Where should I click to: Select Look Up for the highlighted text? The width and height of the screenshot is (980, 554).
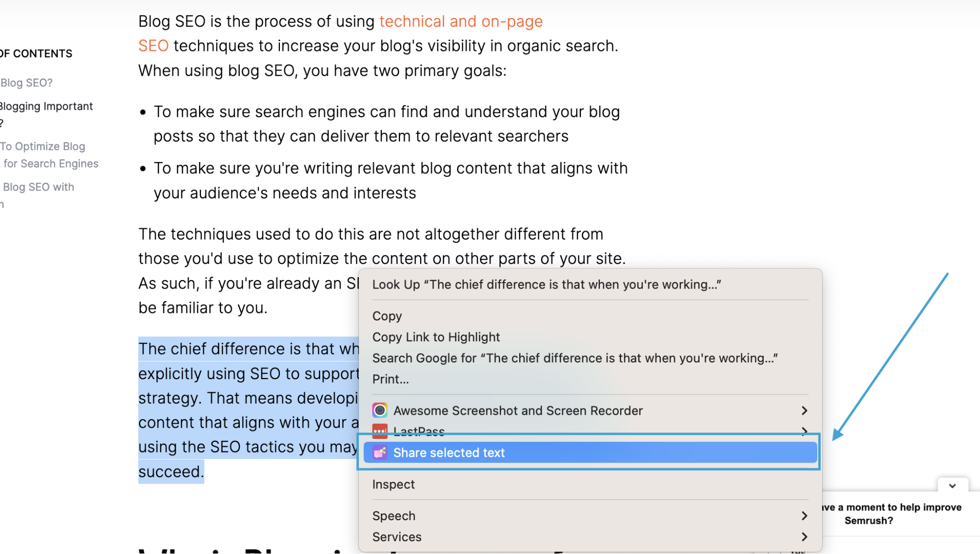click(x=546, y=284)
